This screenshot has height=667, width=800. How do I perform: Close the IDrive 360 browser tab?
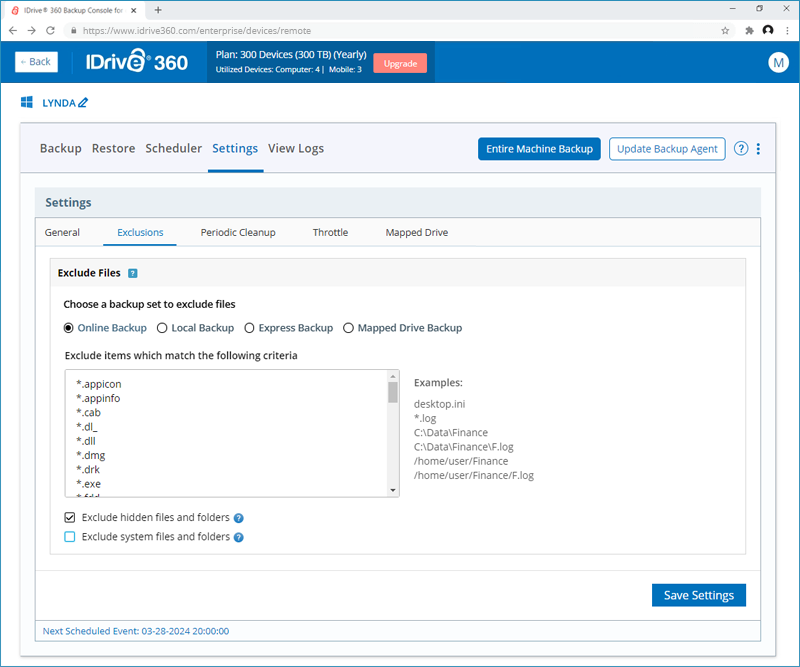pyautogui.click(x=134, y=10)
